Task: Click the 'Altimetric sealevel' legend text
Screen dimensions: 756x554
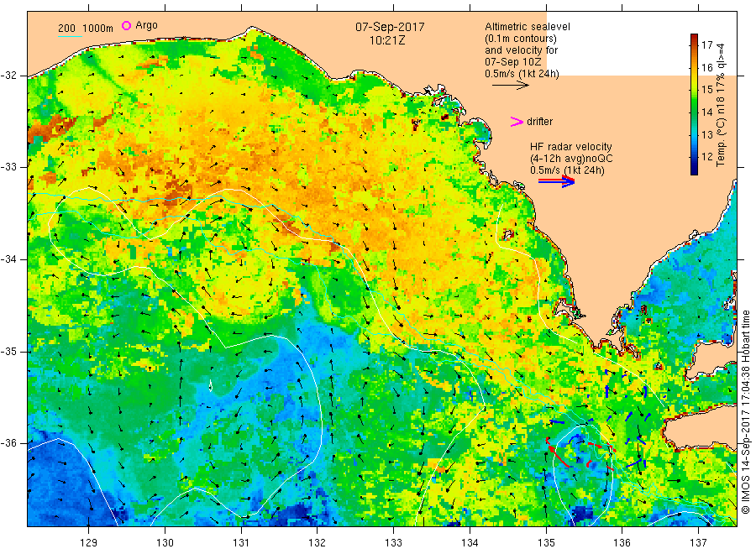Action: pos(527,27)
